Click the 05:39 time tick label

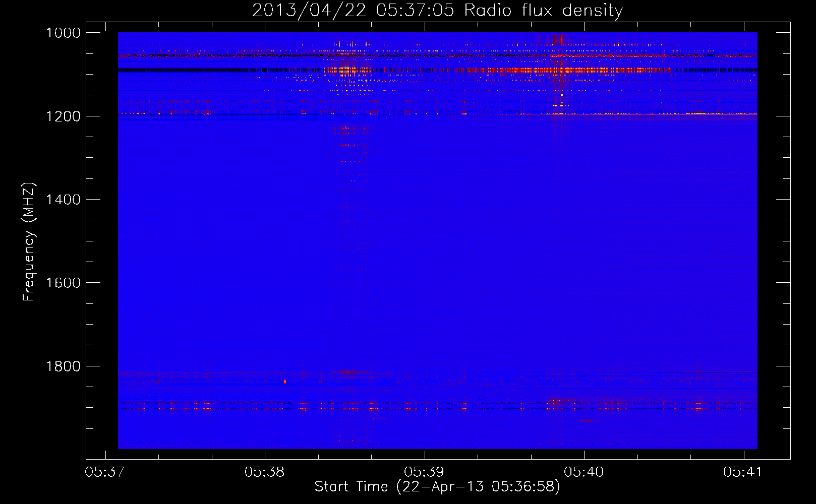click(x=424, y=472)
